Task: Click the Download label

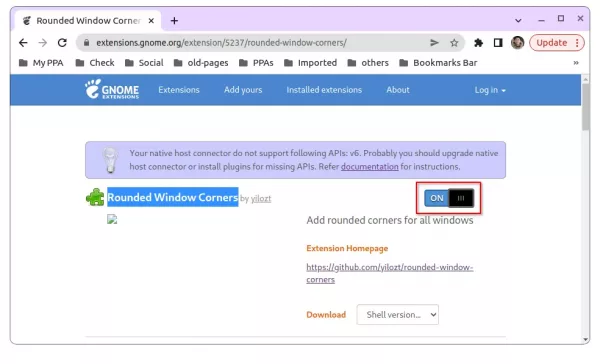Action: coord(326,315)
